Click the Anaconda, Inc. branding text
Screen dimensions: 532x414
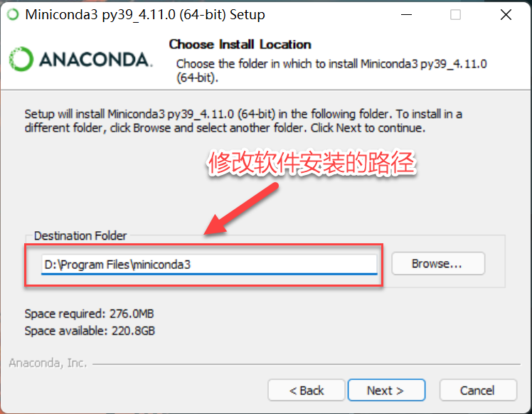point(48,363)
